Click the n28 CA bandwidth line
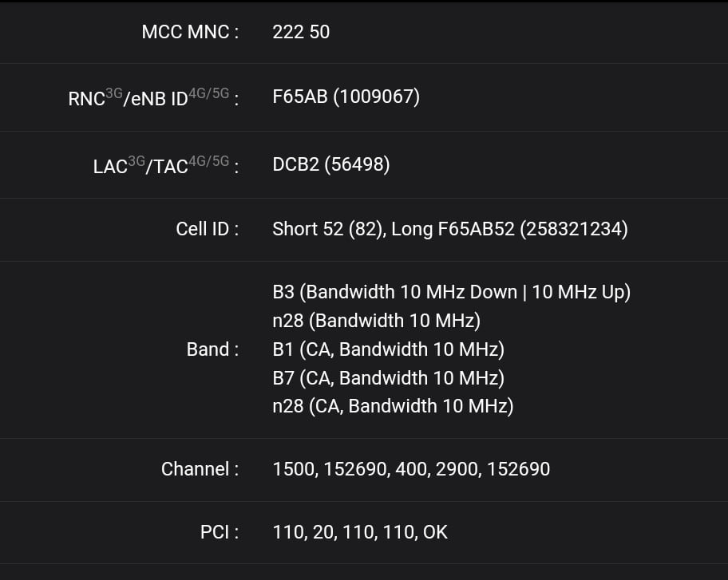 click(393, 406)
